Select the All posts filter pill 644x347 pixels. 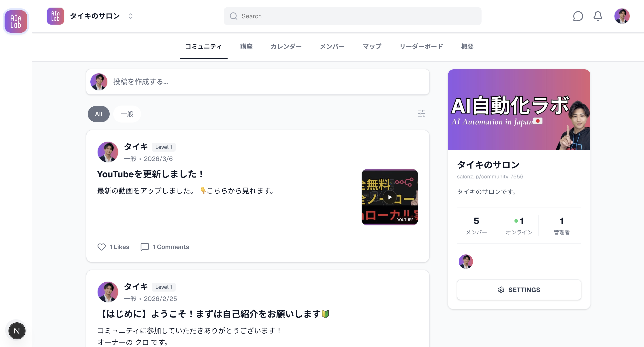[98, 114]
